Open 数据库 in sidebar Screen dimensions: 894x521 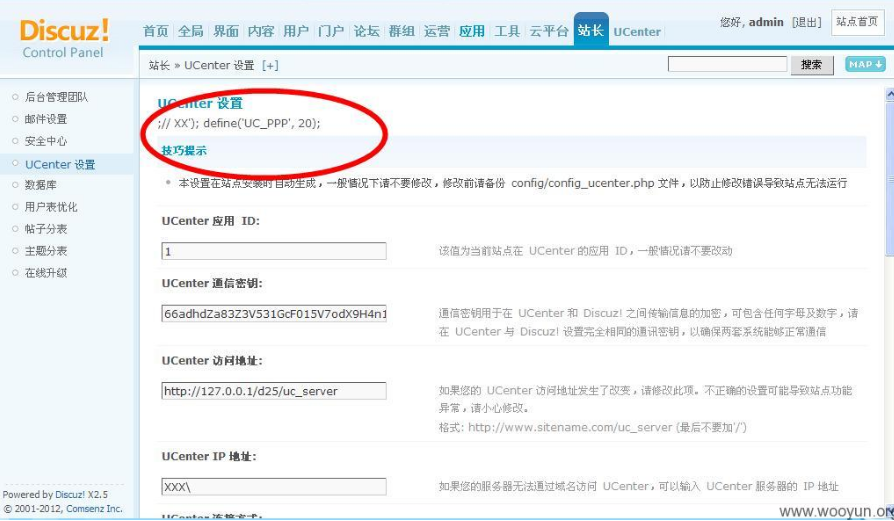coord(40,185)
